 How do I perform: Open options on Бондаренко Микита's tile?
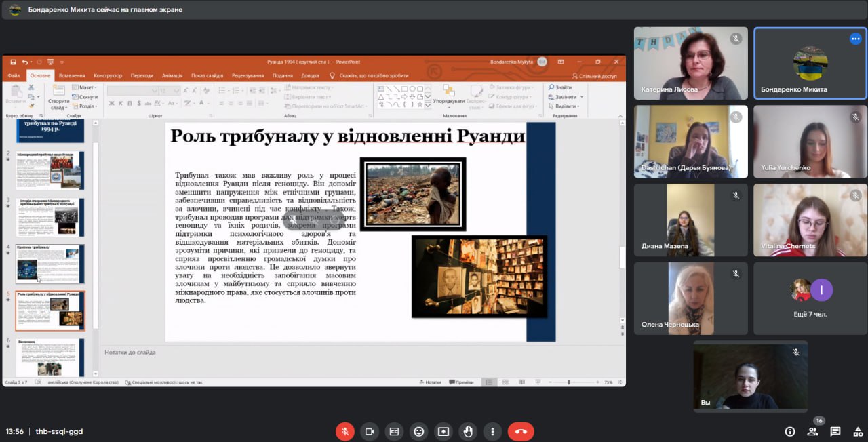pyautogui.click(x=855, y=39)
